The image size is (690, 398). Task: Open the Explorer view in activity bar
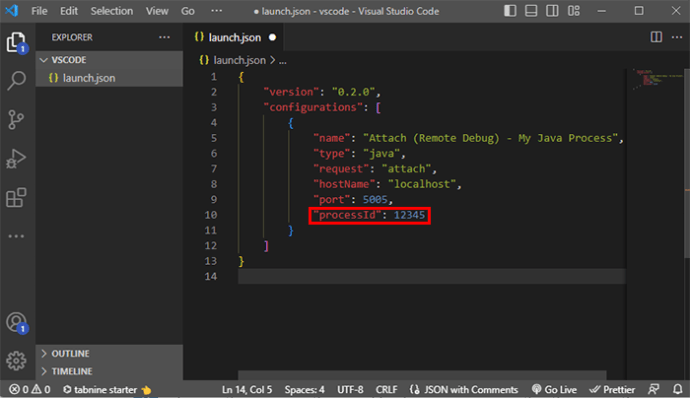tap(17, 42)
